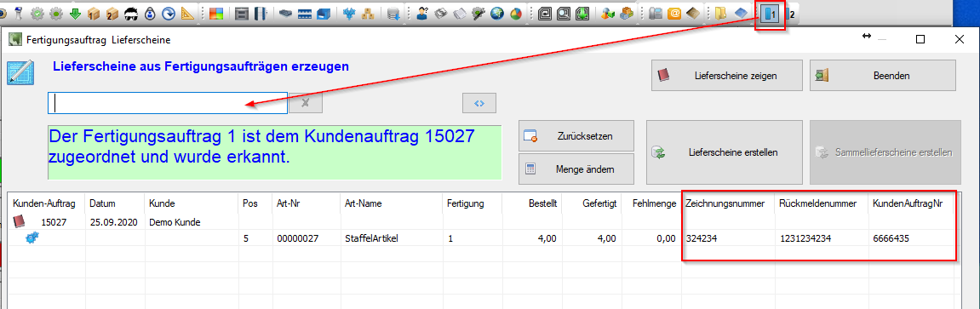980x309 pixels.
Task: Click the blue network tree icon
Action: tap(349, 13)
